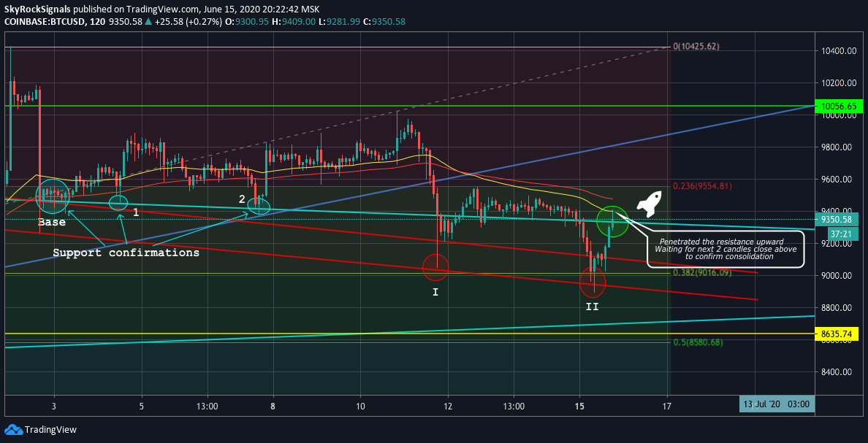
Task: Click the 13 Jul '20 03:00 date label
Action: pyautogui.click(x=777, y=404)
